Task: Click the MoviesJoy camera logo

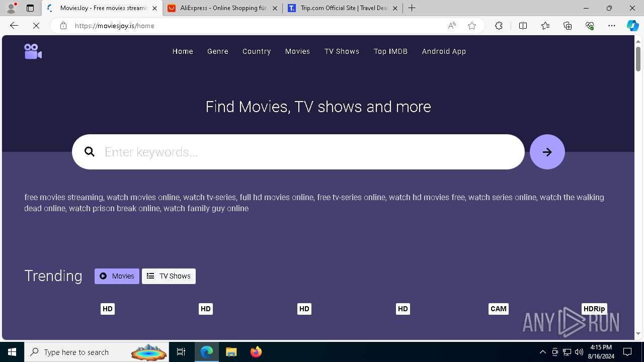Action: (x=33, y=51)
